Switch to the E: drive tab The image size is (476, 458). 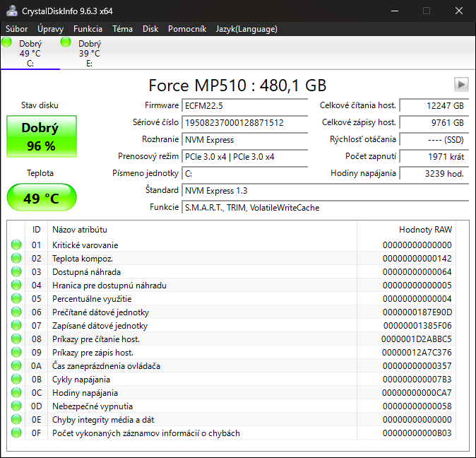(x=90, y=53)
